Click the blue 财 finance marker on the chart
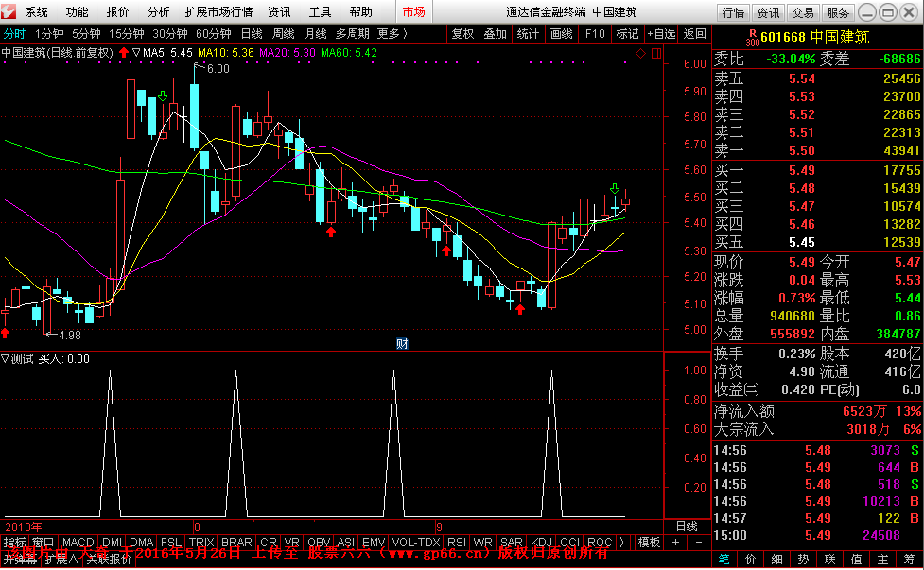The image size is (924, 570). click(x=401, y=344)
